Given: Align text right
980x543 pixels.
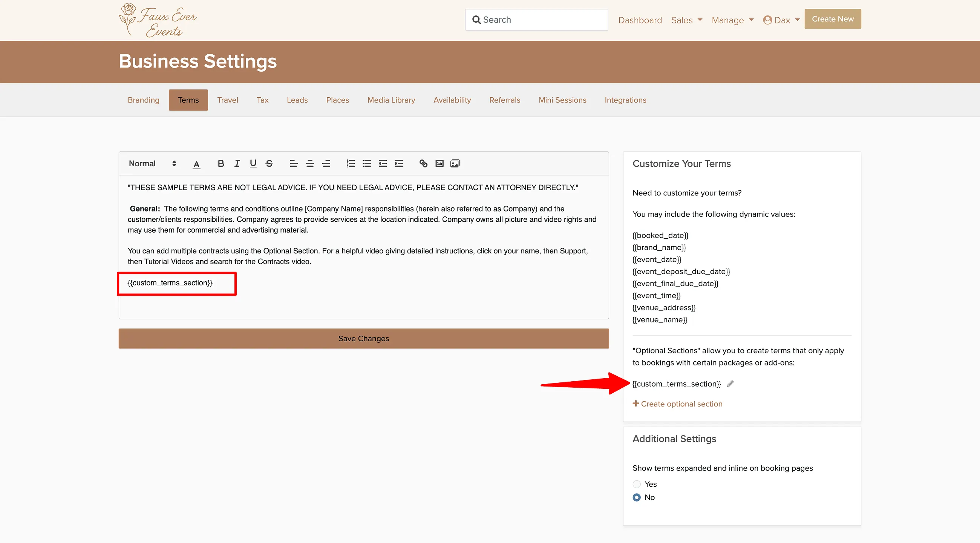Looking at the screenshot, I should pyautogui.click(x=326, y=164).
